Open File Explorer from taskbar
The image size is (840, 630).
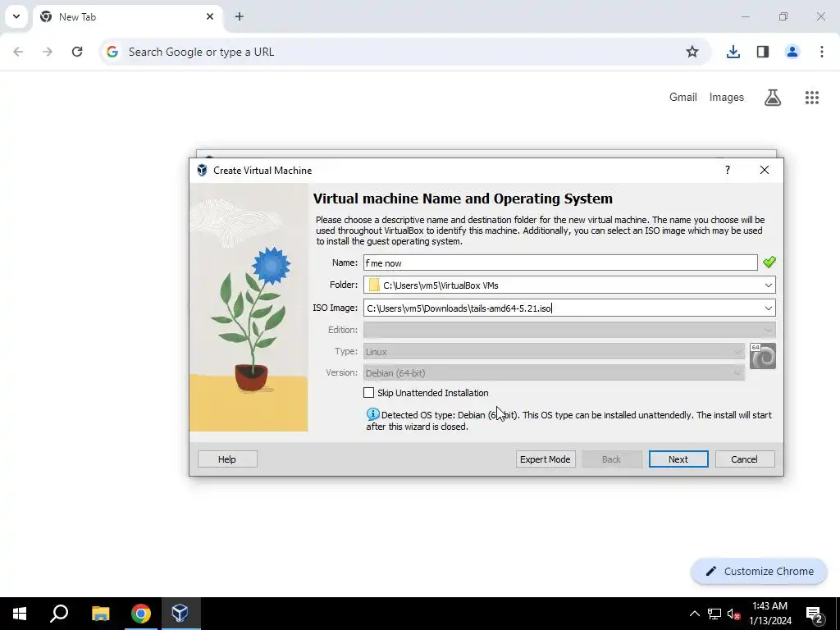pyautogui.click(x=100, y=614)
